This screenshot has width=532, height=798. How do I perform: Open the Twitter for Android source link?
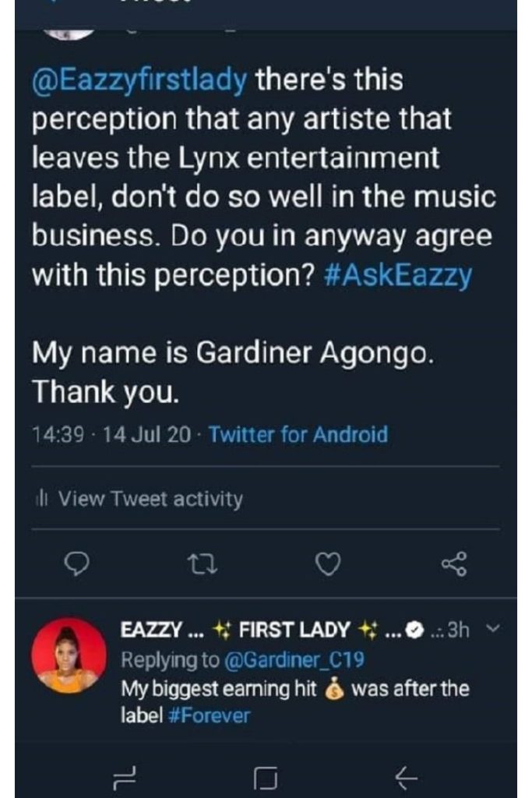pyautogui.click(x=298, y=435)
